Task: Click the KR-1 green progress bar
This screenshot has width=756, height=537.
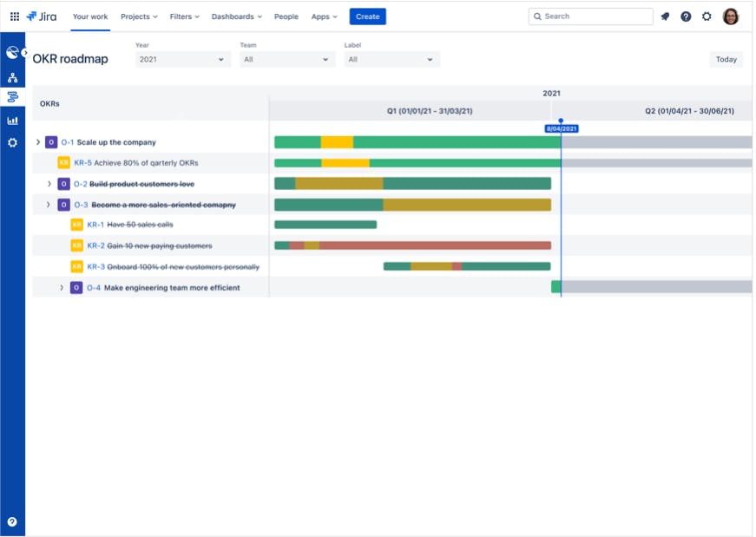Action: [325, 225]
